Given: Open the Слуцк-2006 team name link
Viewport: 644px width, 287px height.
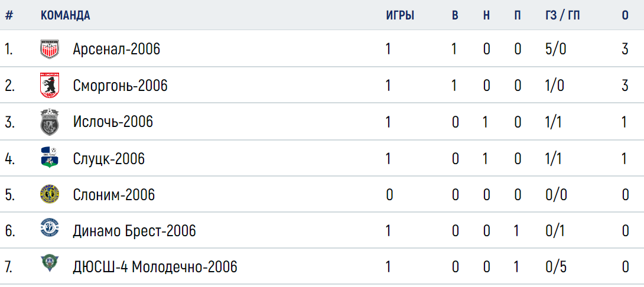Looking at the screenshot, I should pyautogui.click(x=109, y=158).
